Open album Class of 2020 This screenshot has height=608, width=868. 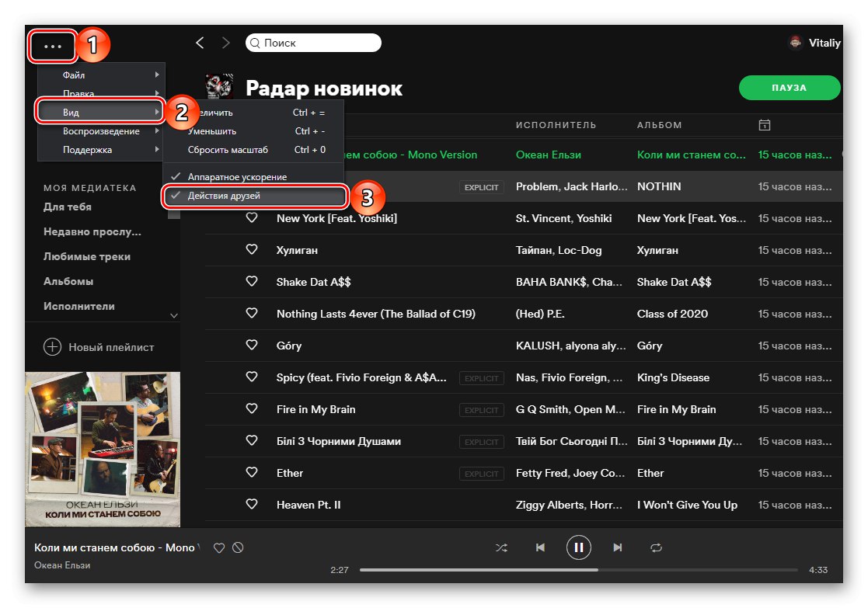tap(672, 314)
